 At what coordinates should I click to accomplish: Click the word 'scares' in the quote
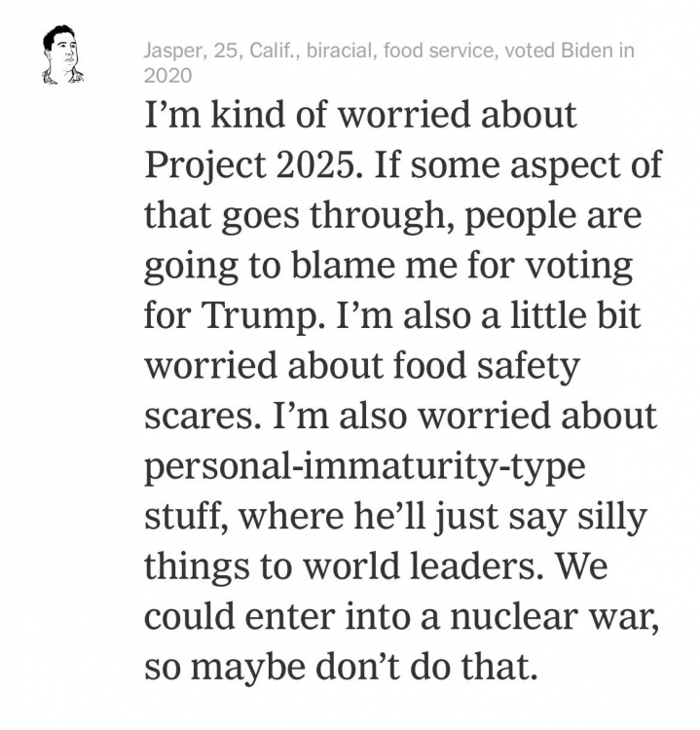click(200, 417)
